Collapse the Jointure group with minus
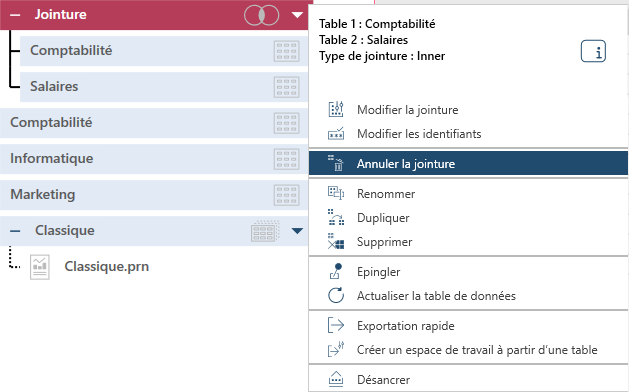 (x=15, y=15)
